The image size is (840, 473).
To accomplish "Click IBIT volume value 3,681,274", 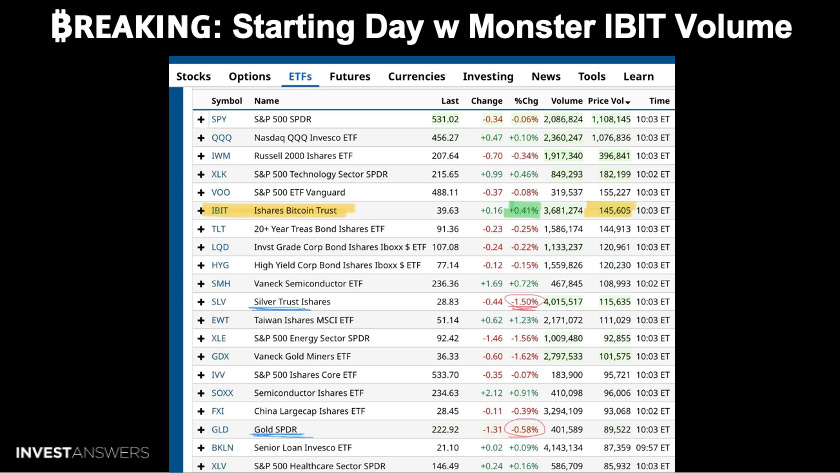I will (x=563, y=211).
